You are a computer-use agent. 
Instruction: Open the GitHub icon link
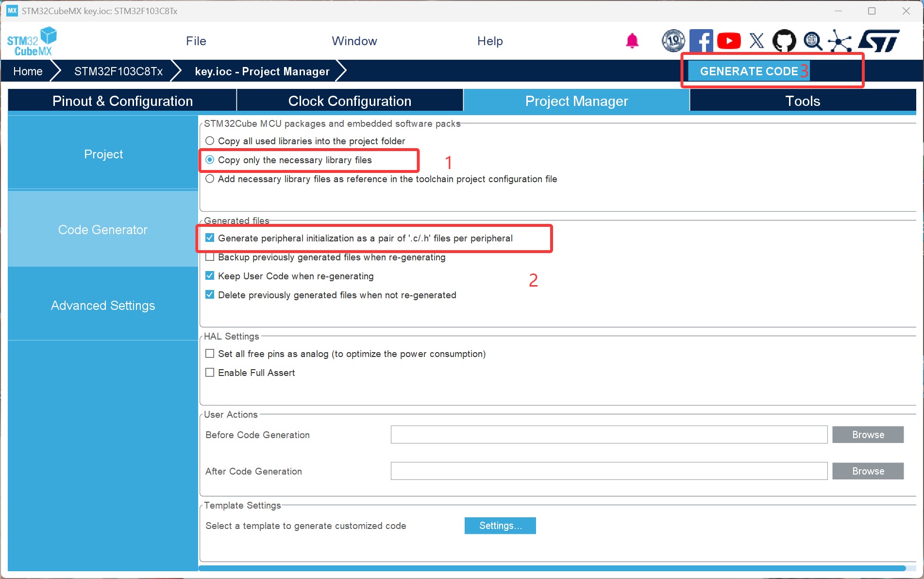pyautogui.click(x=784, y=41)
